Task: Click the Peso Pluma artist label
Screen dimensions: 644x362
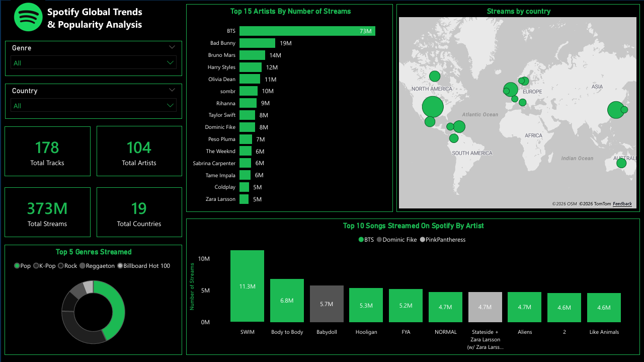Action: (x=222, y=139)
